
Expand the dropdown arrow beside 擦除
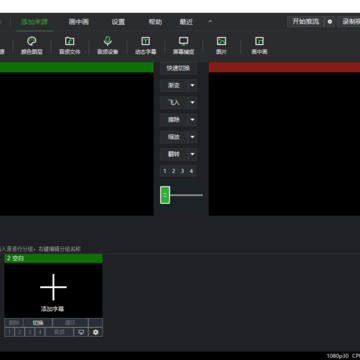pos(192,120)
